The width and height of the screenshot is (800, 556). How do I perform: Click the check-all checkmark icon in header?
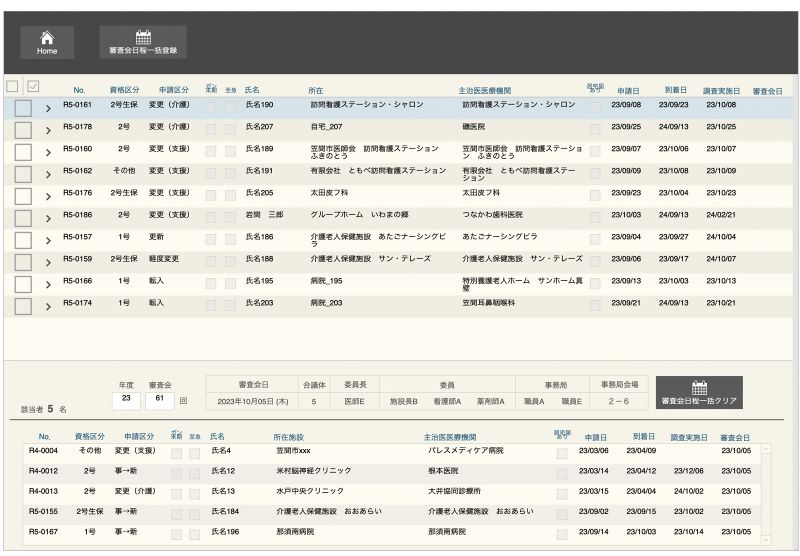[33, 86]
